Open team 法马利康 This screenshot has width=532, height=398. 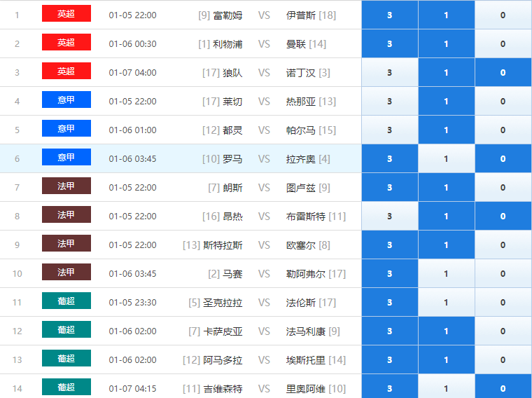click(x=306, y=331)
